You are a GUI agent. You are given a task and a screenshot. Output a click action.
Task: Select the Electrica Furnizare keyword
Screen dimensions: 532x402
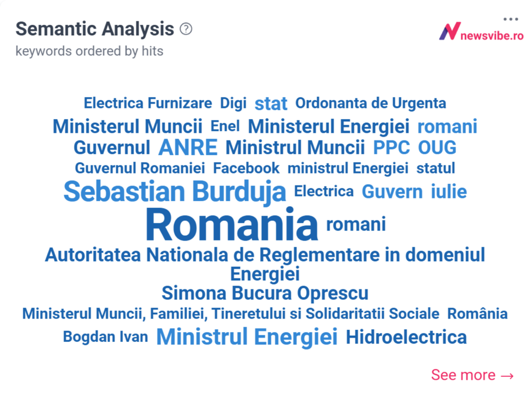coord(148,103)
